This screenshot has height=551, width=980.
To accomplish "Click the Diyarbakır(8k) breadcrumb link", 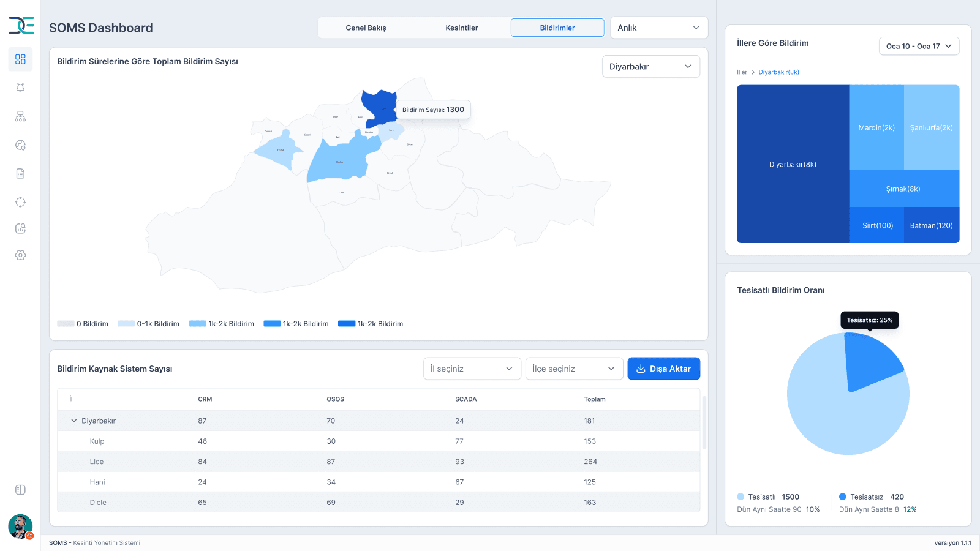I will [778, 72].
